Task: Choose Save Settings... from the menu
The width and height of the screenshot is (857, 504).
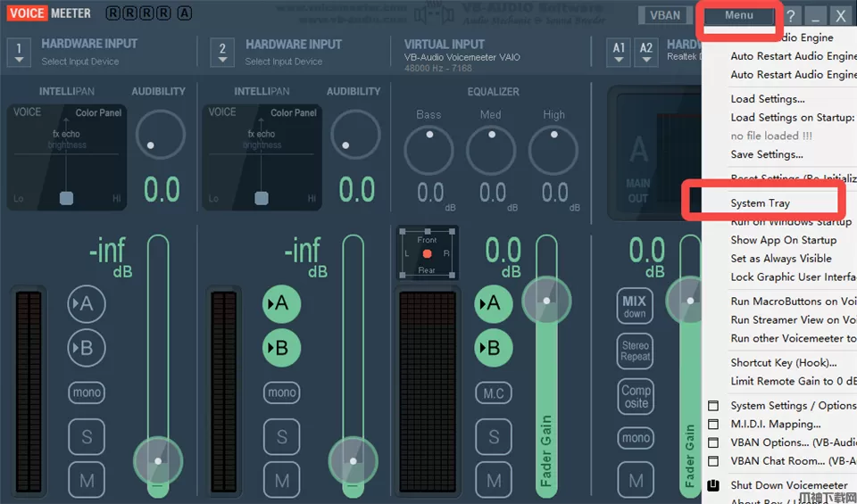Action: [x=766, y=154]
